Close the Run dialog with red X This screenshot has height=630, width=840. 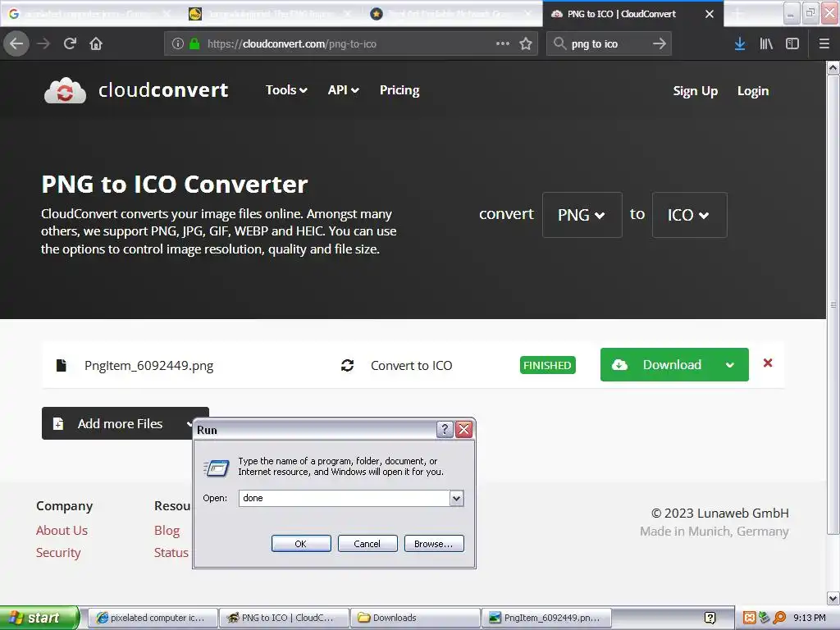464,429
